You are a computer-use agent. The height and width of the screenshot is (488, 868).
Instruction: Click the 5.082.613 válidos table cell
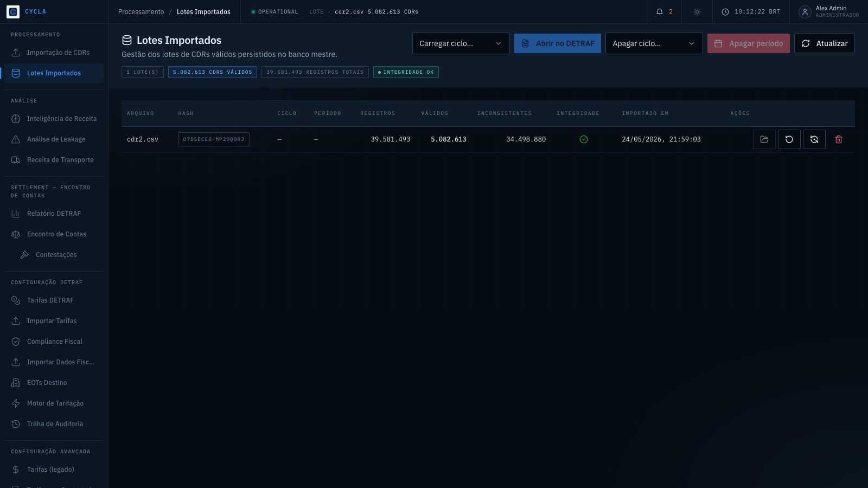click(449, 139)
